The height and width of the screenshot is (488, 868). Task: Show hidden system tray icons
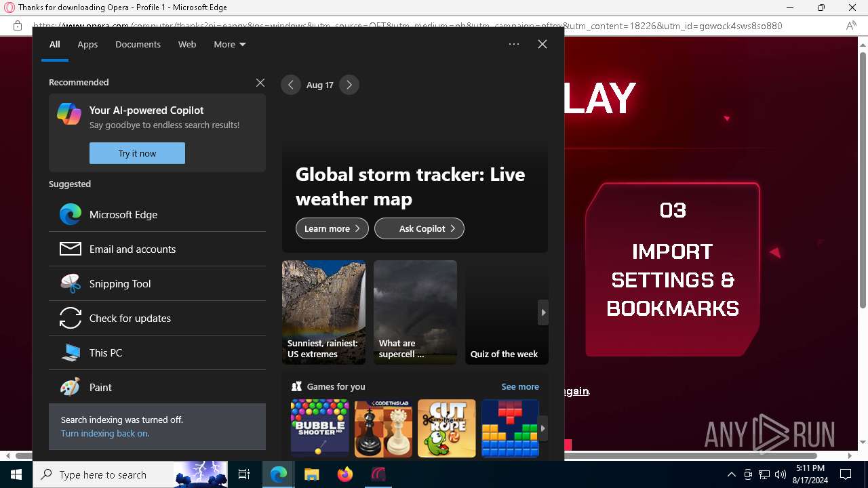(x=731, y=474)
